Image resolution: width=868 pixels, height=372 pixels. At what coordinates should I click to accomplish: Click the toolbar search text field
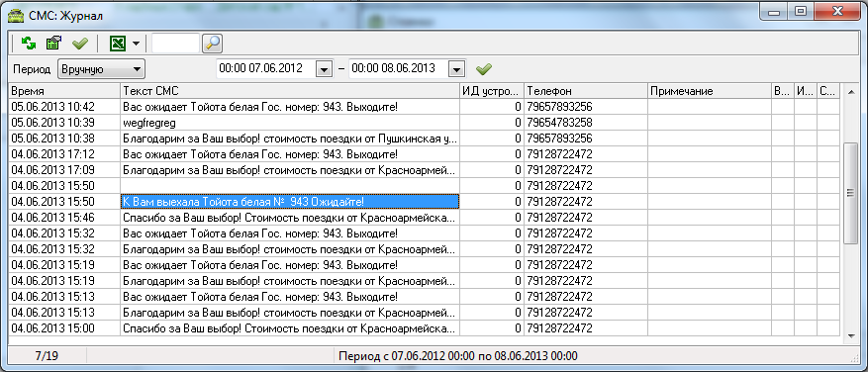click(x=175, y=43)
